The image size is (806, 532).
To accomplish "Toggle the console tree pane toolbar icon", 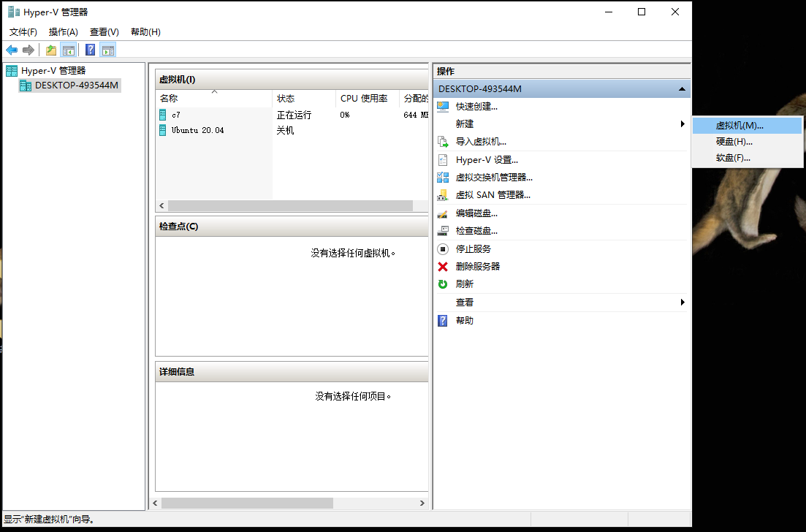I will 69,50.
